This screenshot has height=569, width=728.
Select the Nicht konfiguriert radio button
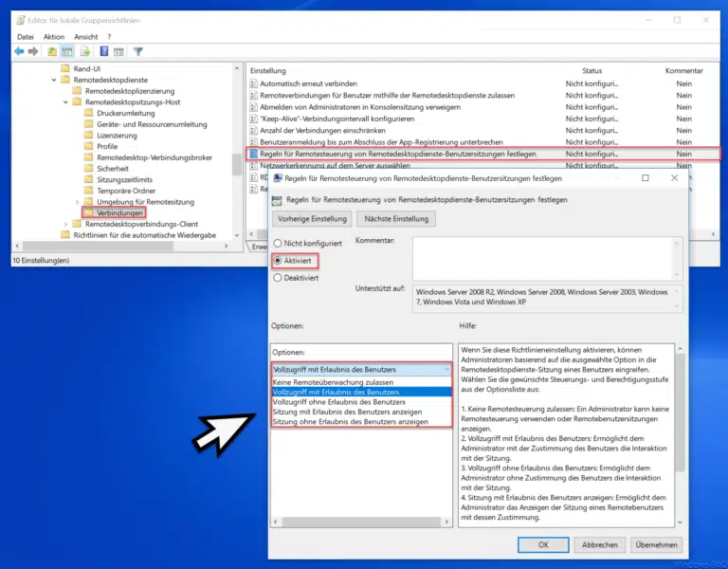[x=278, y=244]
